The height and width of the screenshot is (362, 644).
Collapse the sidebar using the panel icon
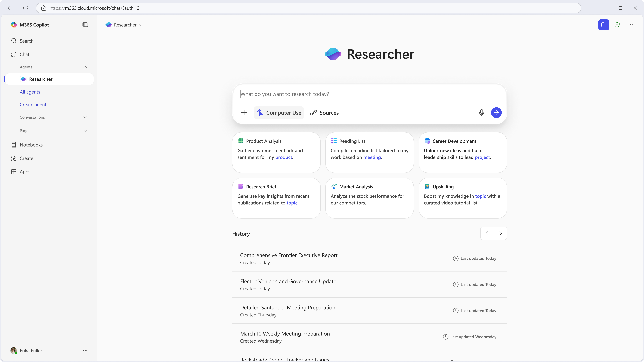(85, 24)
